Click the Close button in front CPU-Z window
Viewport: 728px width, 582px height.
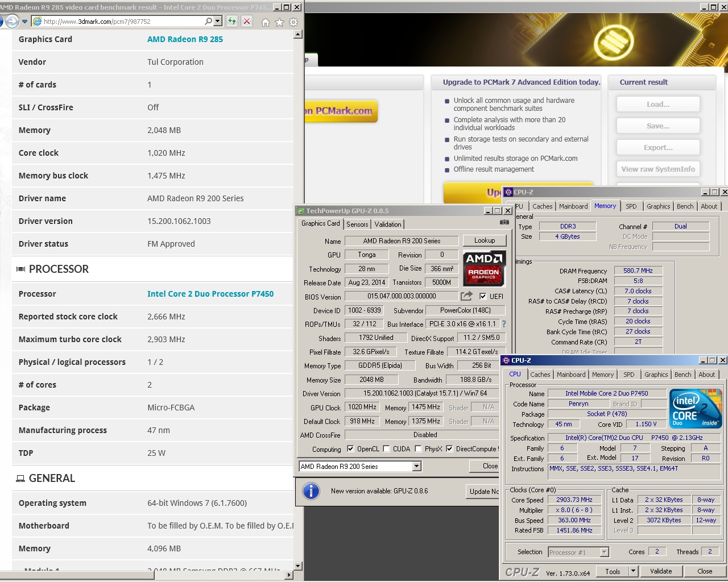pyautogui.click(x=705, y=571)
